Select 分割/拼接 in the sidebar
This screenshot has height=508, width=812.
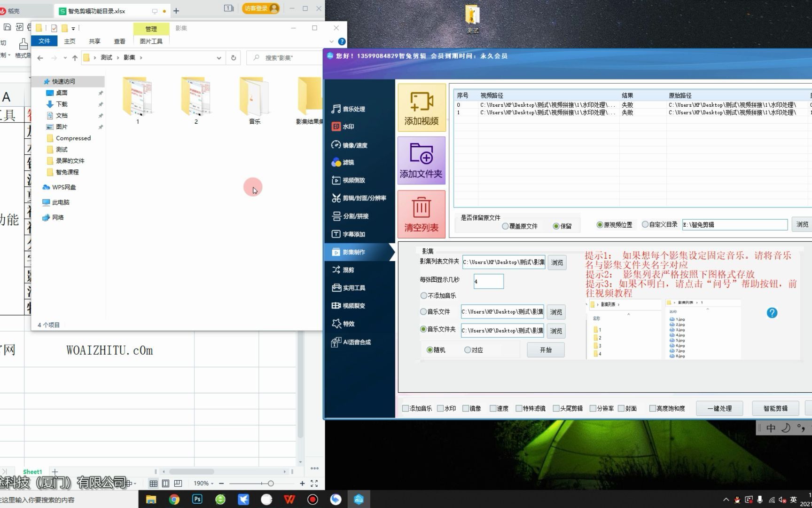pyautogui.click(x=350, y=216)
